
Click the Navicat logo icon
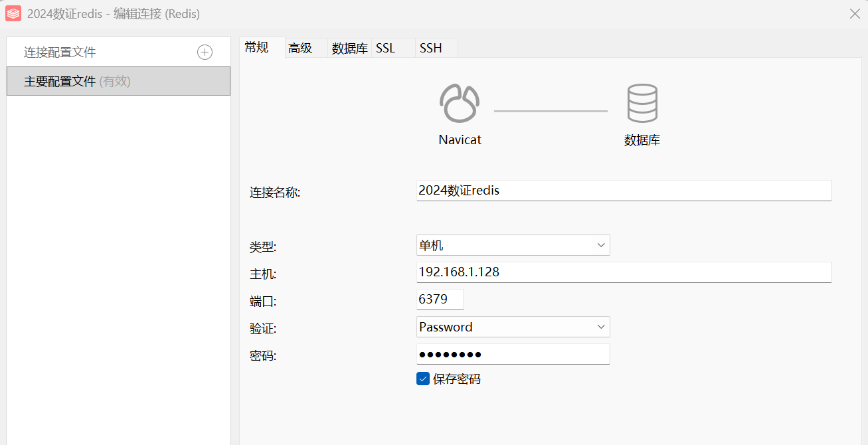point(459,104)
